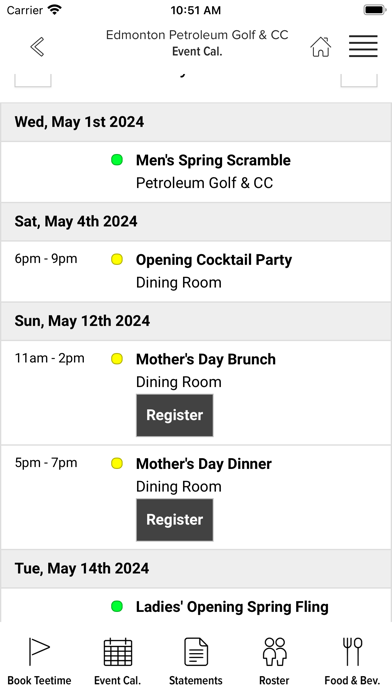Go to next month button
Screen dimensions: 392x696
click(x=359, y=80)
